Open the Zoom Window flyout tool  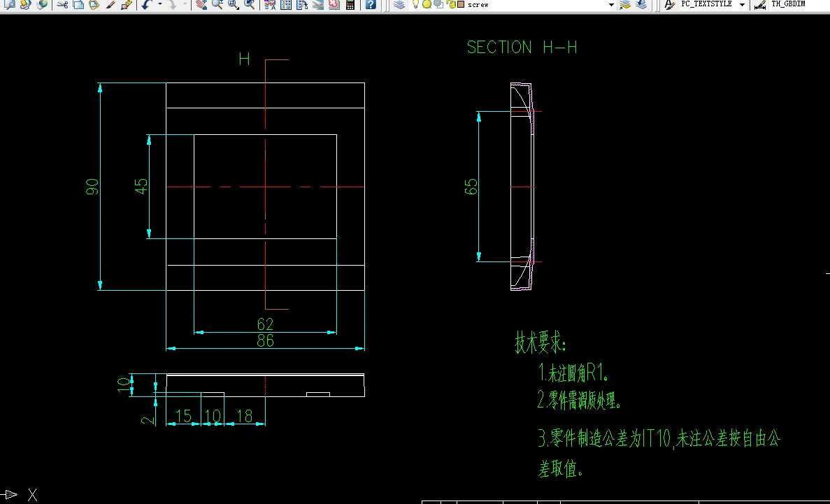coord(233,4)
